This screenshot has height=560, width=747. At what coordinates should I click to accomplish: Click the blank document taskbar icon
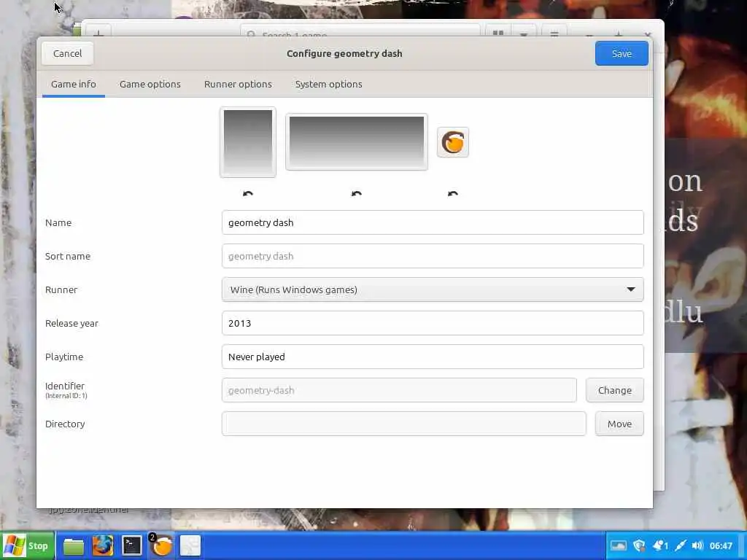tap(190, 545)
